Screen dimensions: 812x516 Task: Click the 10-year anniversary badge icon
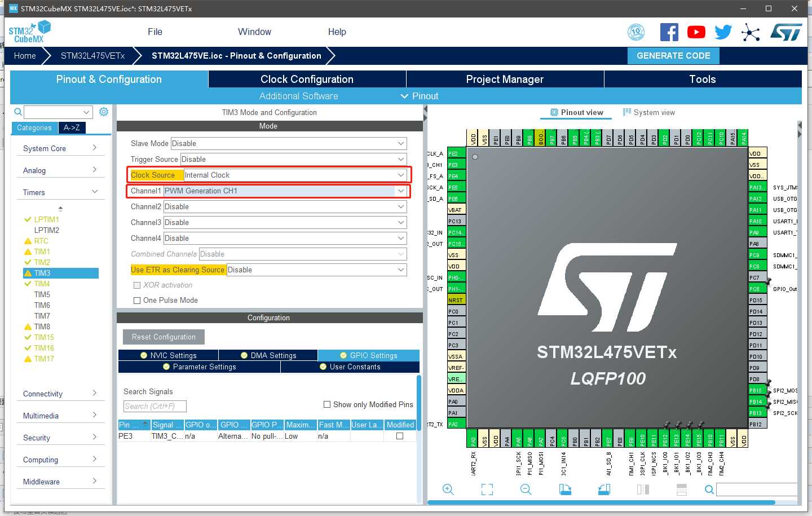[636, 32]
